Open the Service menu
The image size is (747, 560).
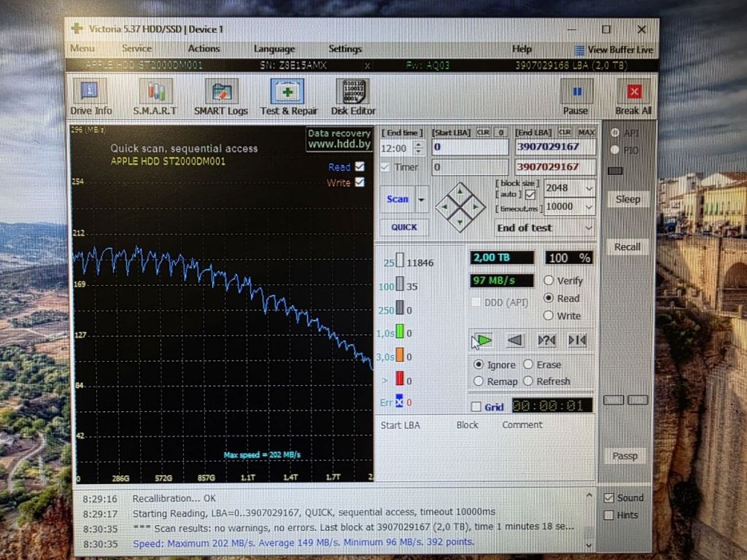pos(136,48)
